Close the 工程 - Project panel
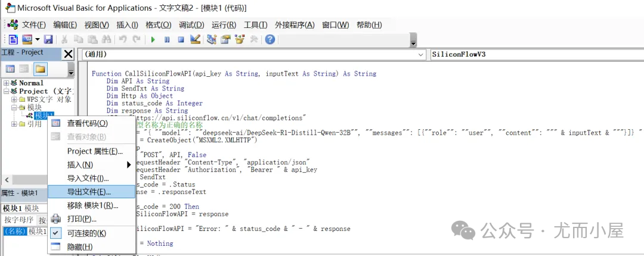The image size is (644, 256). point(68,54)
